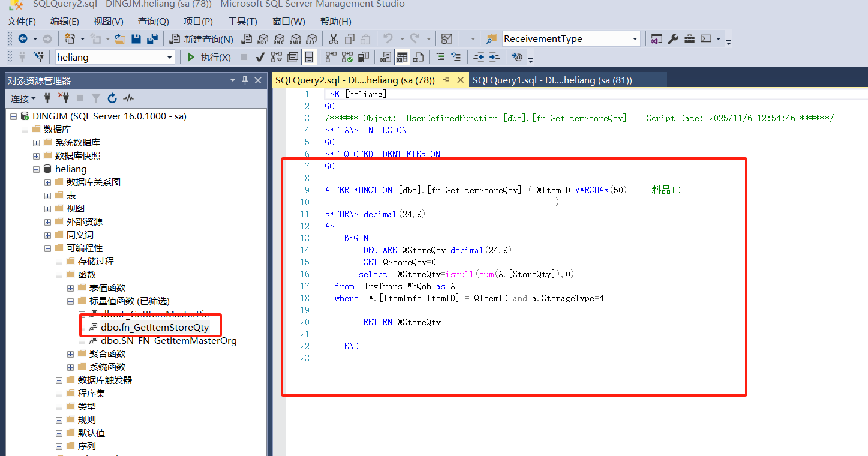This screenshot has height=456, width=868.
Task: Click the Parse checkmark icon
Action: tap(260, 57)
